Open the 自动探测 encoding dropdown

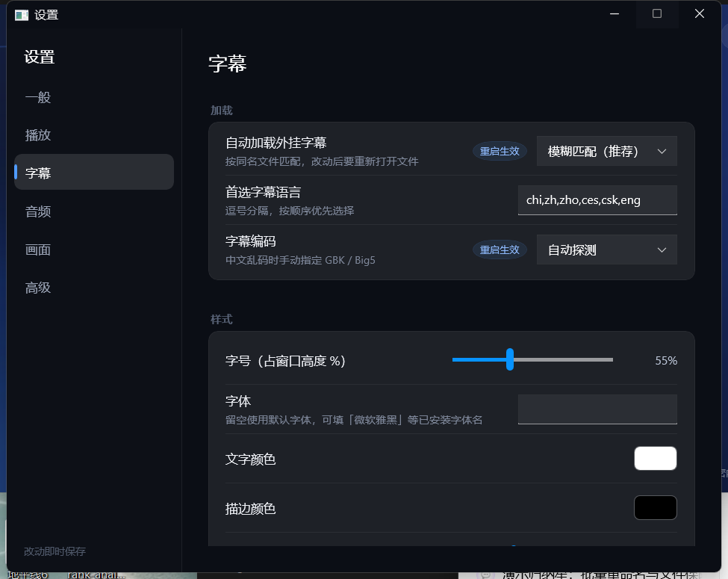pyautogui.click(x=606, y=250)
